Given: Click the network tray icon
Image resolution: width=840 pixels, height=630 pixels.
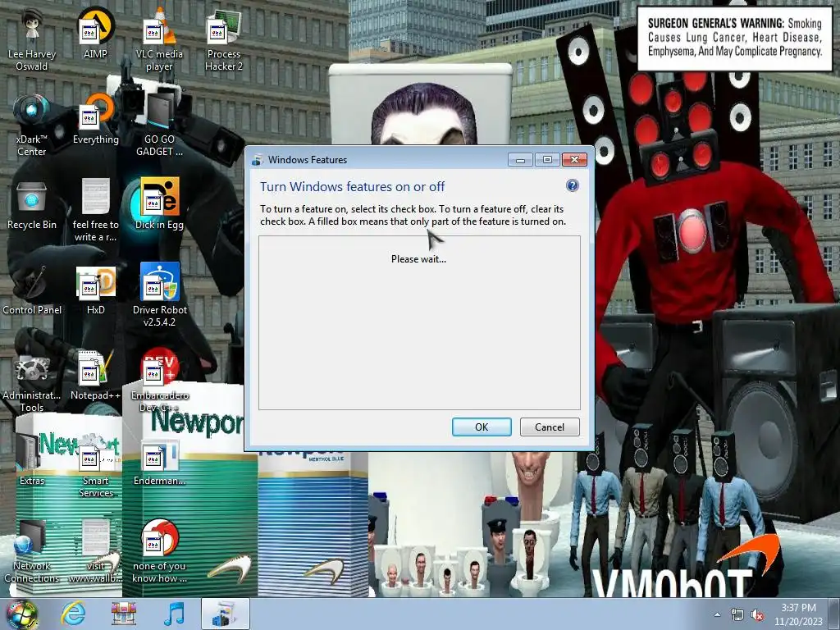Looking at the screenshot, I should (x=737, y=615).
